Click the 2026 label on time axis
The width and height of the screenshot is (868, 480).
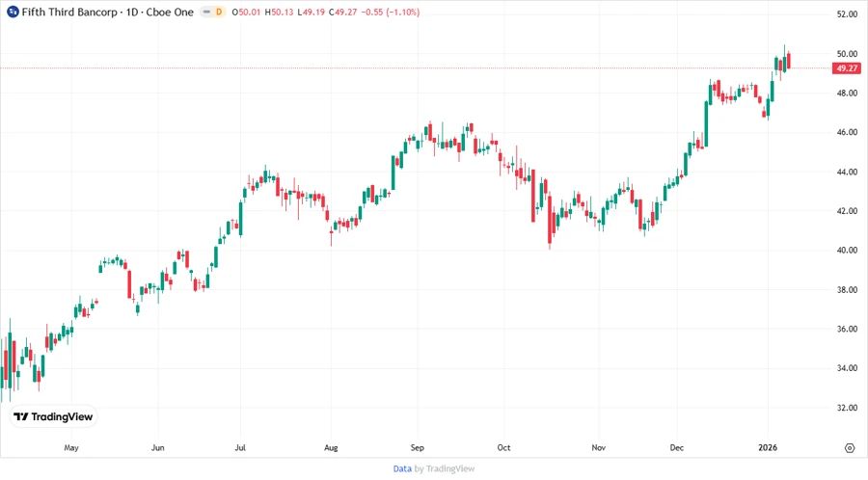(768, 447)
